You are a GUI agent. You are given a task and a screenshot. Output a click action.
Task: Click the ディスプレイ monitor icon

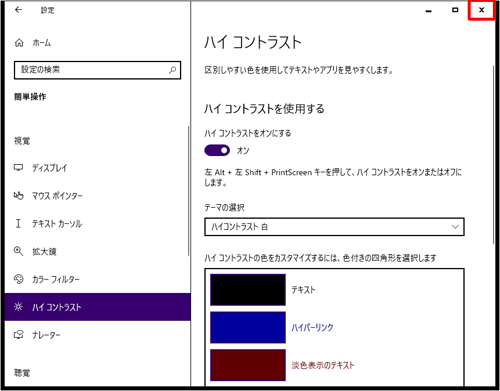coord(18,168)
